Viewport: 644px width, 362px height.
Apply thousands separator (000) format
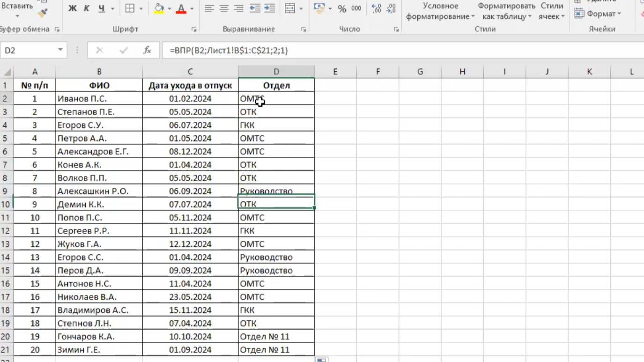point(356,8)
